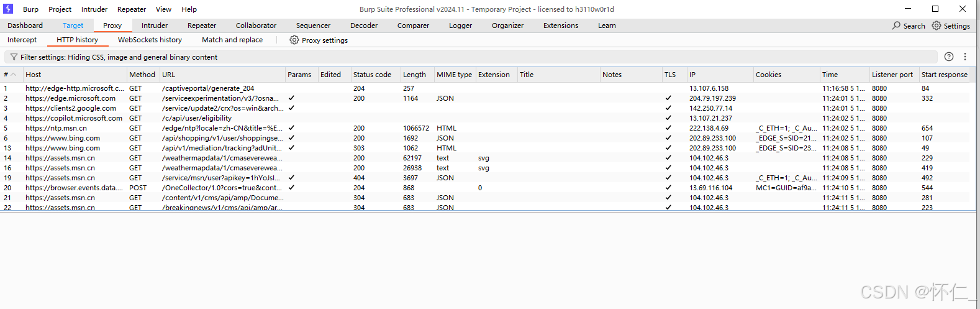The image size is (980, 309).
Task: Select the /content/v1/cms/api/amp URL cell
Action: [222, 198]
